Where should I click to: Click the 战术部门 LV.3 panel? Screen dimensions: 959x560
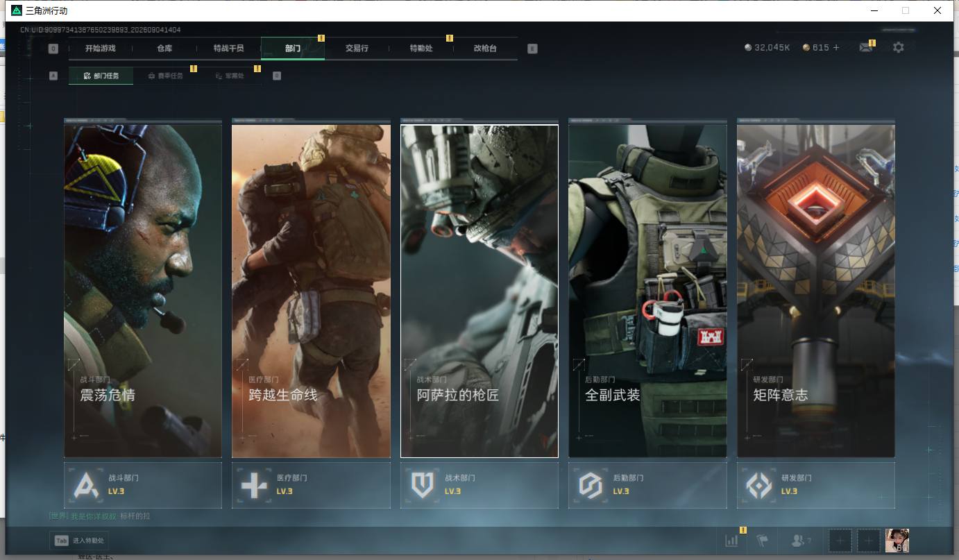(479, 485)
